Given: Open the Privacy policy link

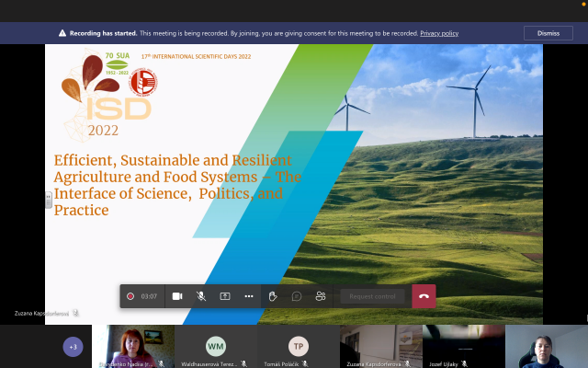Looking at the screenshot, I should click(x=439, y=33).
